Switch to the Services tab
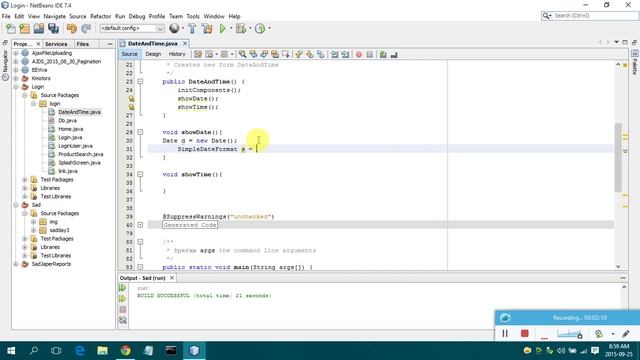This screenshot has height=360, width=640. (x=56, y=44)
